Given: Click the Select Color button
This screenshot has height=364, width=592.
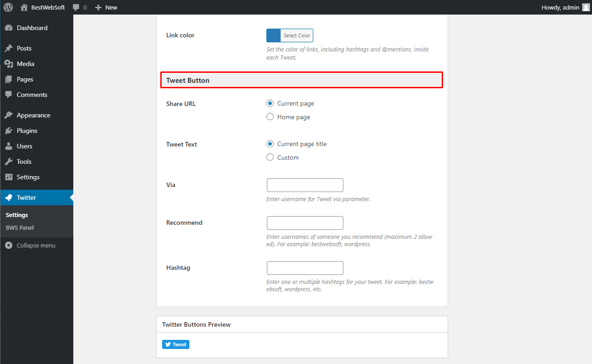Looking at the screenshot, I should pyautogui.click(x=297, y=35).
